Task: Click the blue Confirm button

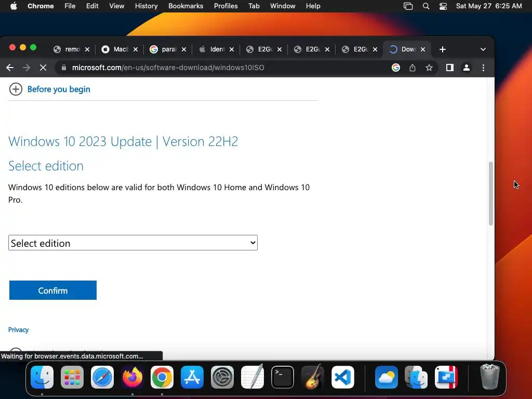Action: point(53,290)
